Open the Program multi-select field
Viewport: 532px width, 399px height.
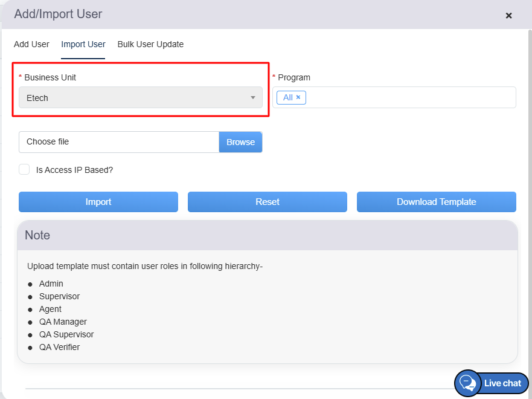coord(411,97)
